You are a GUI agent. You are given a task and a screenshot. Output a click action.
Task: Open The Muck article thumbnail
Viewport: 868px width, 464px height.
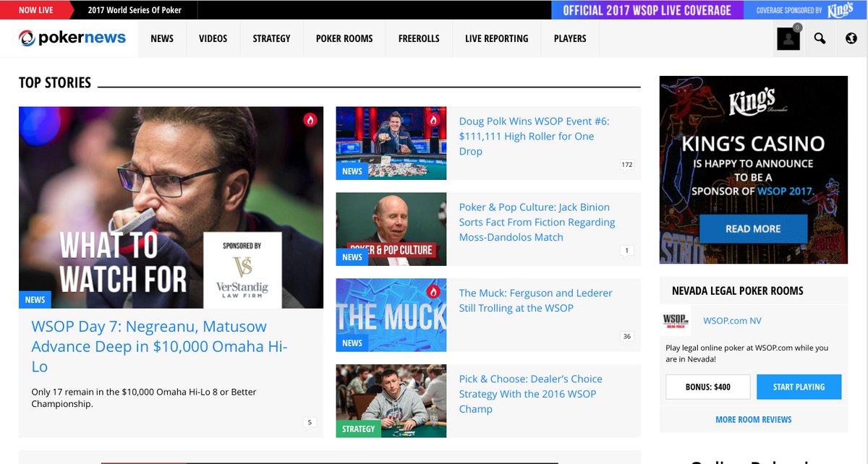pyautogui.click(x=391, y=315)
